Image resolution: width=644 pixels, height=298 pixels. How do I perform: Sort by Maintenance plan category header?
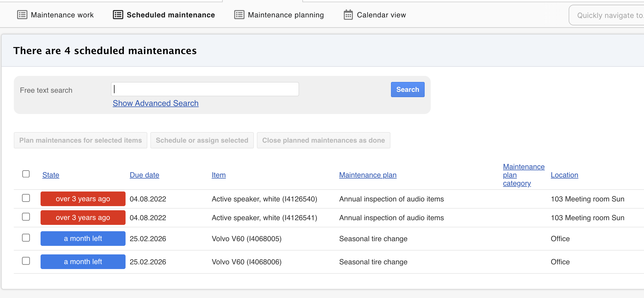click(523, 175)
